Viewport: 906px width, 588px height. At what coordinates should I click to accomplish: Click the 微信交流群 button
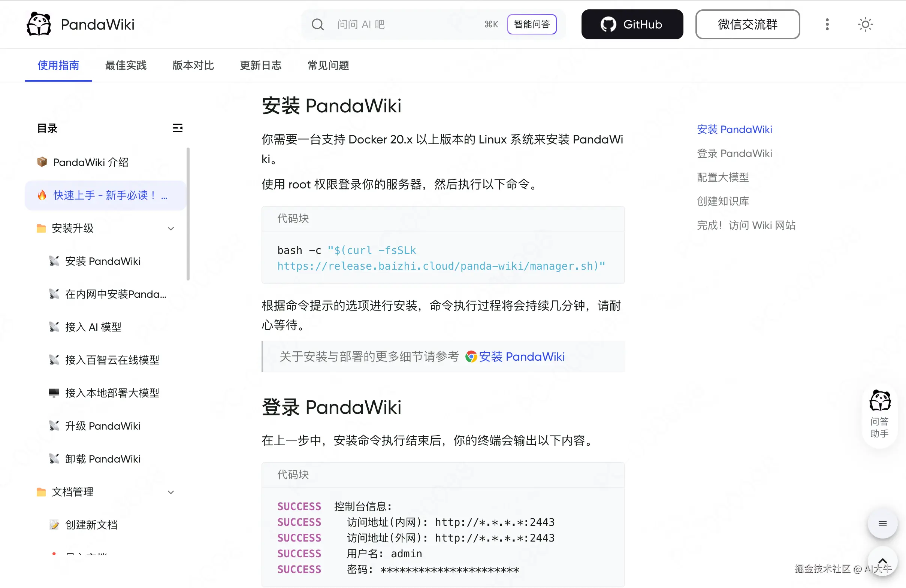click(x=747, y=24)
